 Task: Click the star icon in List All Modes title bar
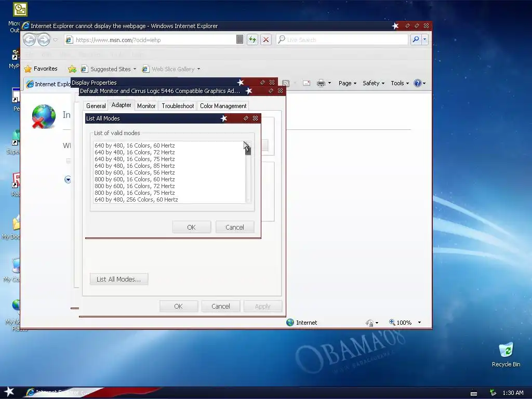point(224,118)
